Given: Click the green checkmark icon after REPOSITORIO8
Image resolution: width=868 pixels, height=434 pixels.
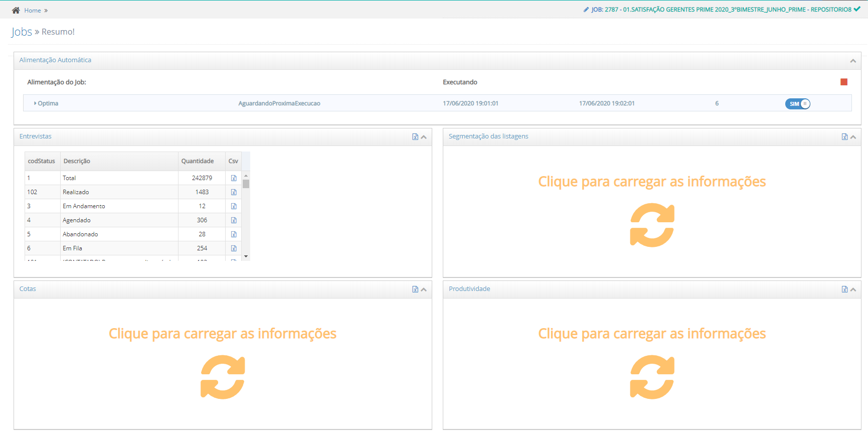Looking at the screenshot, I should pos(857,9).
